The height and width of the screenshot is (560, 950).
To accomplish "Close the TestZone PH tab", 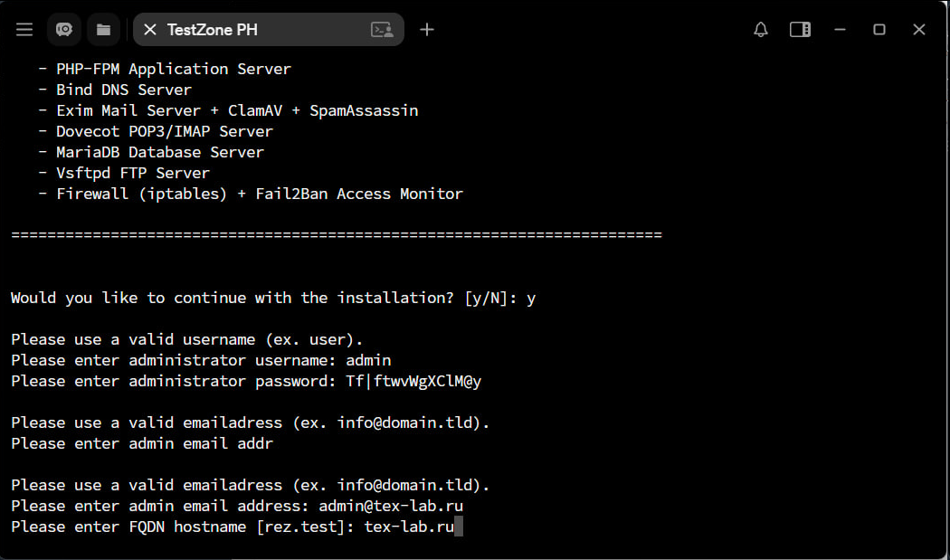I will (150, 30).
